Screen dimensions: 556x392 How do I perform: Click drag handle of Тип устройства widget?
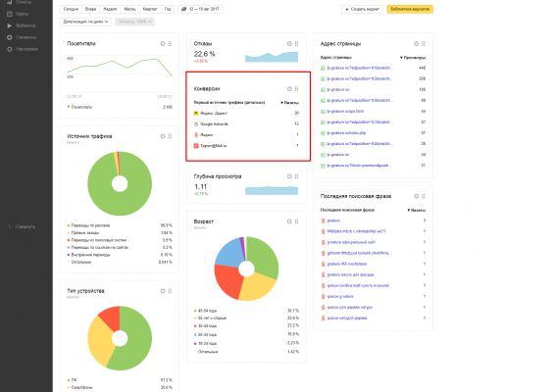tap(170, 291)
